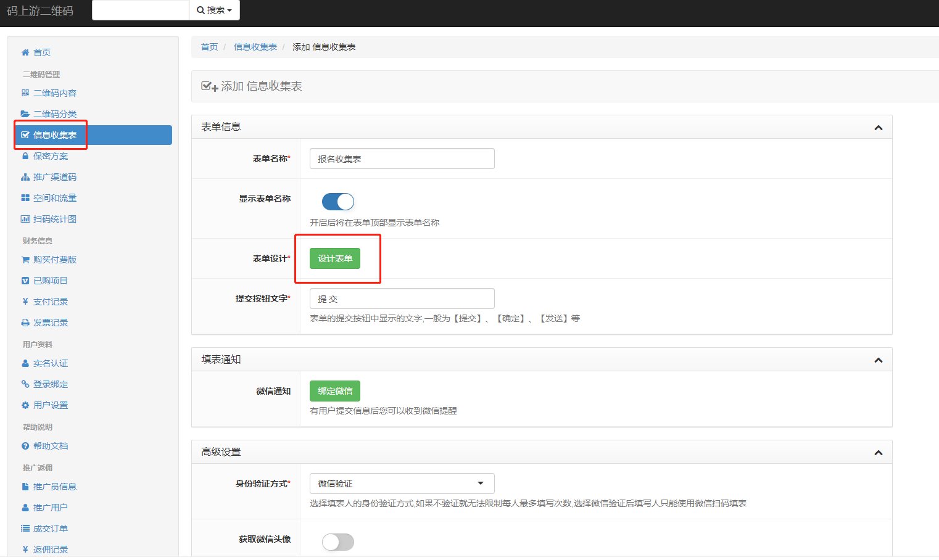Click inside the 表单名称 input field
The image size is (939, 560).
click(401, 159)
